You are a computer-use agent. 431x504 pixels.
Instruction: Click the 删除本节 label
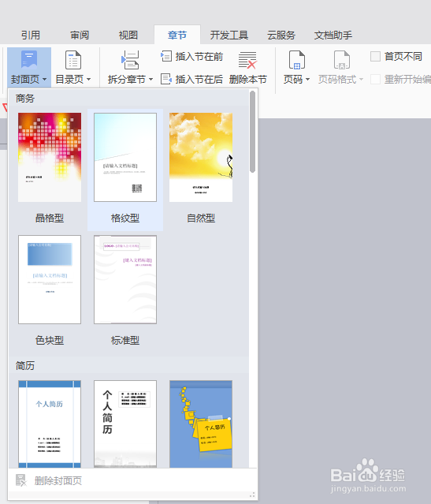point(247,79)
